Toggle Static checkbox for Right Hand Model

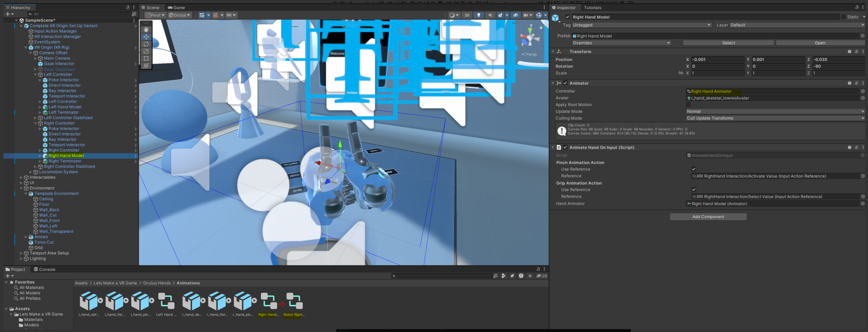click(x=843, y=17)
